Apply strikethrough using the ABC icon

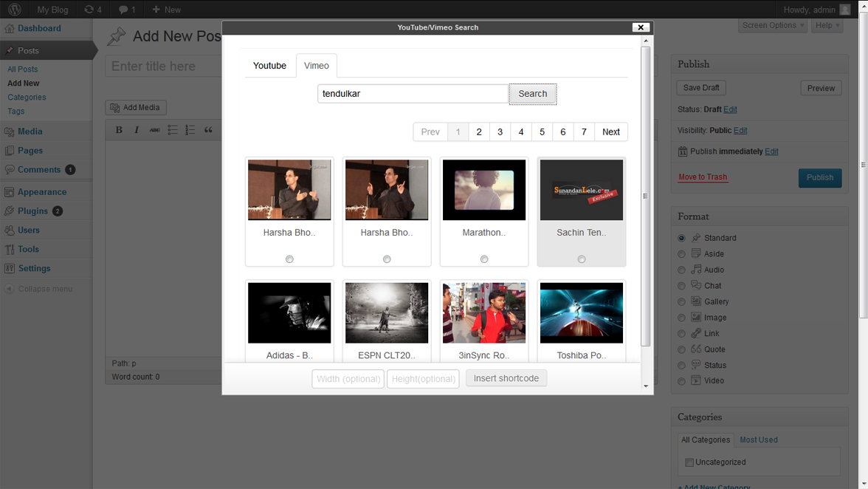154,130
